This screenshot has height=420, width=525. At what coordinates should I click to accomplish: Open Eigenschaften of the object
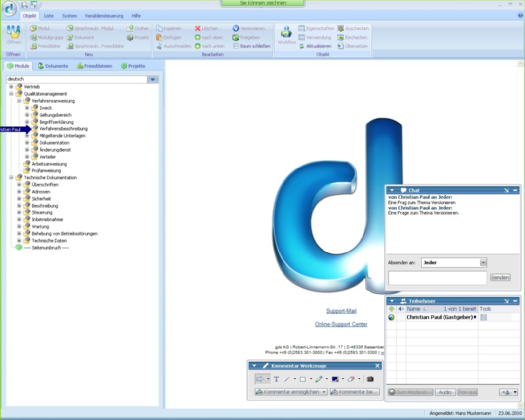pyautogui.click(x=316, y=28)
